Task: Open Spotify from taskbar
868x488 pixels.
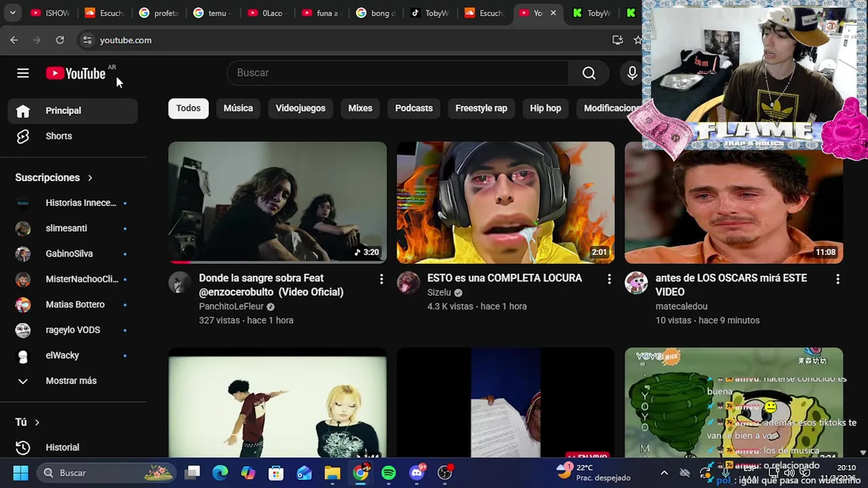Action: click(389, 472)
